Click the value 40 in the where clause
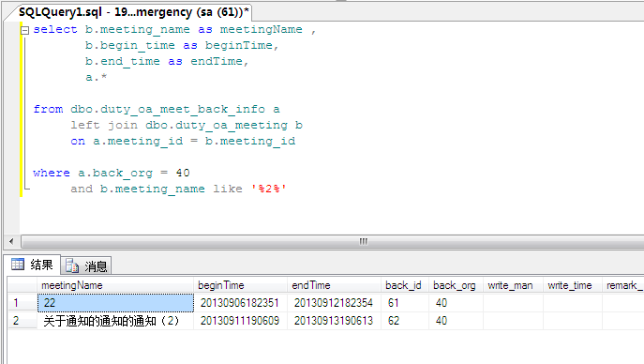The image size is (644, 364). coord(183,173)
